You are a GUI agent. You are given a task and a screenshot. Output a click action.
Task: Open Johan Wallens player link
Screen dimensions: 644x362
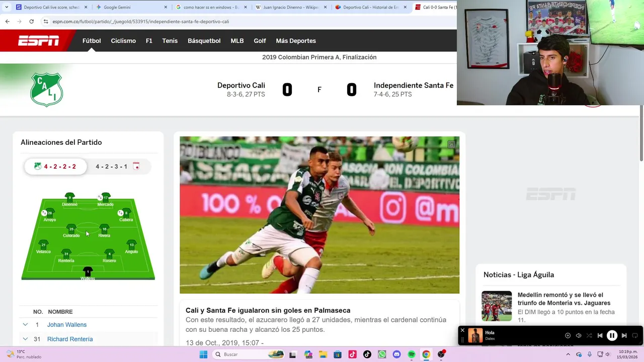67,325
